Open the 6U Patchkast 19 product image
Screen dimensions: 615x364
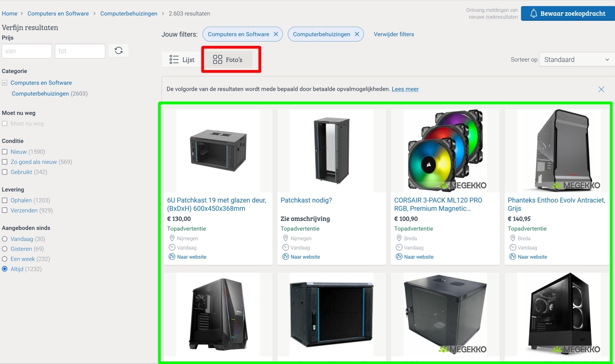click(218, 151)
